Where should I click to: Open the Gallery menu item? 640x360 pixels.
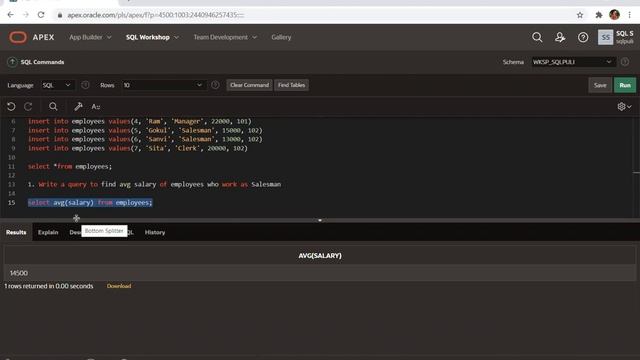[281, 37]
